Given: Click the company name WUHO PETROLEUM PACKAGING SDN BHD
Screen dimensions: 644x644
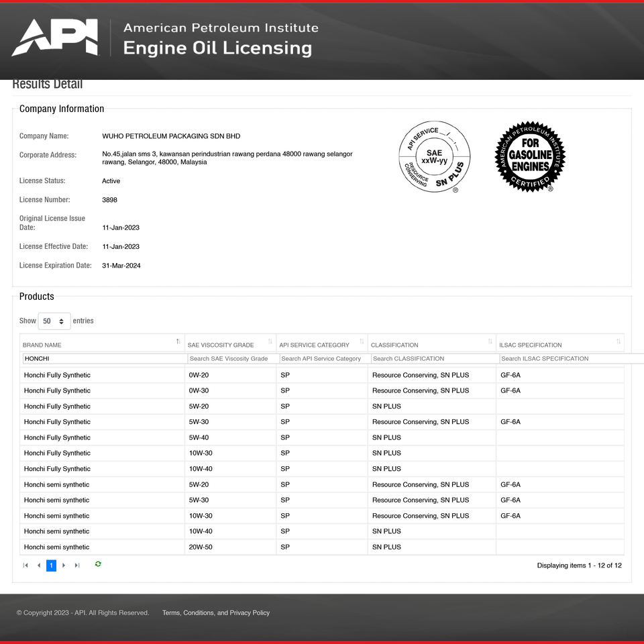Looking at the screenshot, I should coord(171,136).
